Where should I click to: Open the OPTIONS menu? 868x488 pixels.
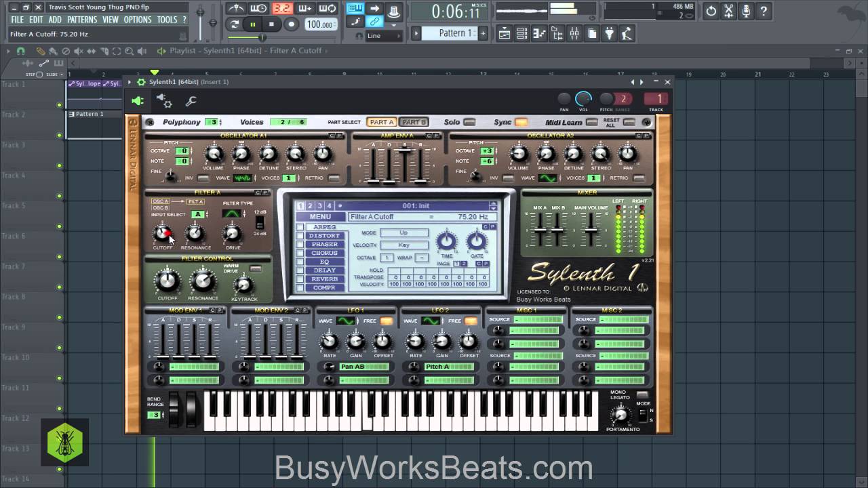138,20
